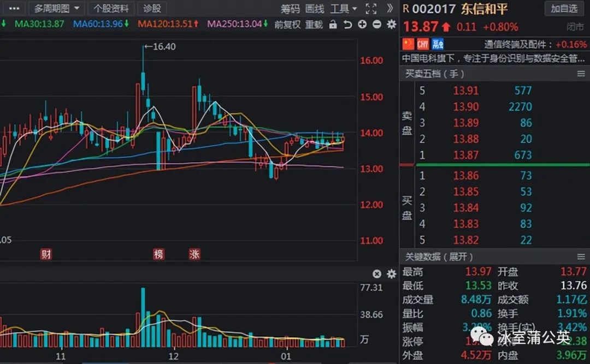Click the 榜 event marker
The image size is (590, 364).
pos(158,254)
